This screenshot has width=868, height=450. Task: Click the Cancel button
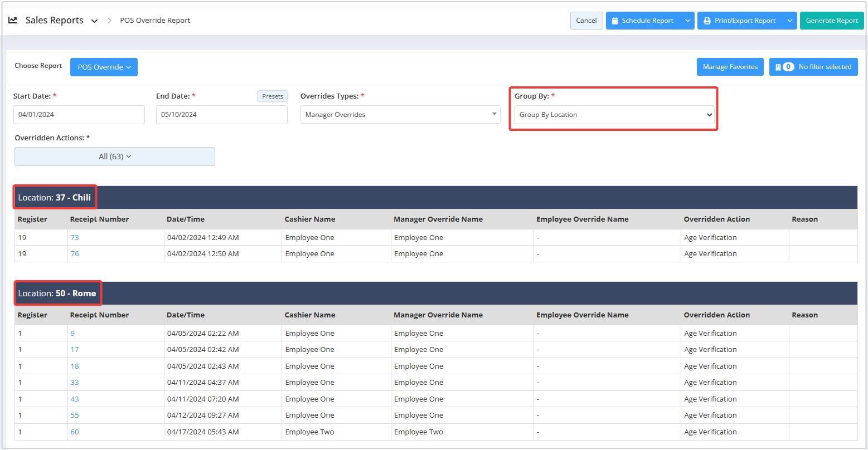[586, 21]
